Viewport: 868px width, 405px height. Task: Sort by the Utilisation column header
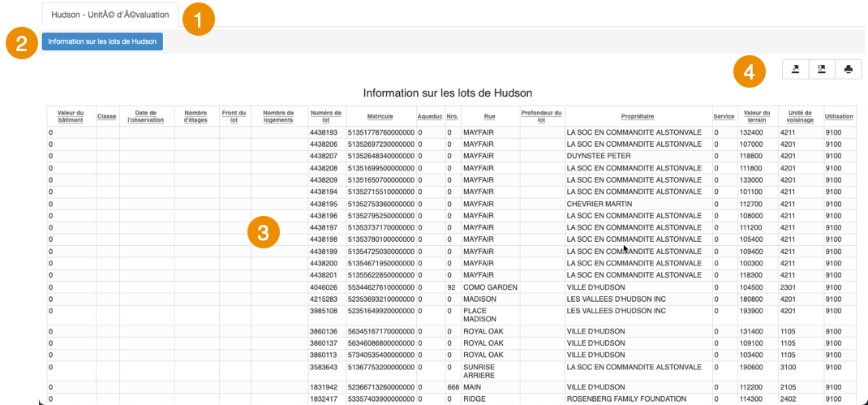click(x=838, y=116)
